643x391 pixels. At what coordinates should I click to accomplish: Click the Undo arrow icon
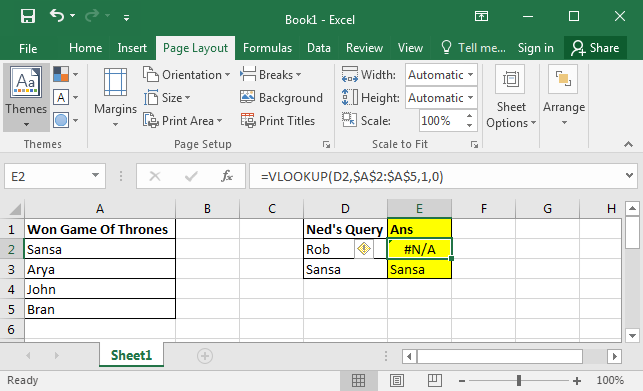(x=57, y=16)
